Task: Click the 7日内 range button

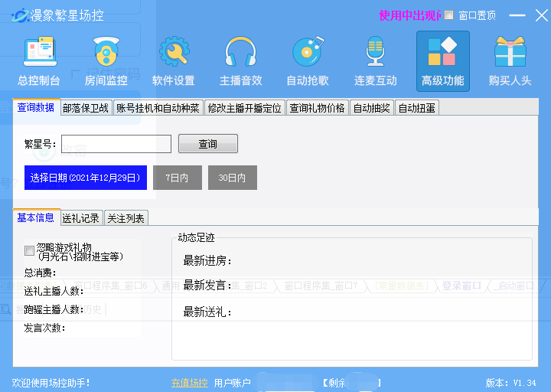Action: tap(178, 178)
